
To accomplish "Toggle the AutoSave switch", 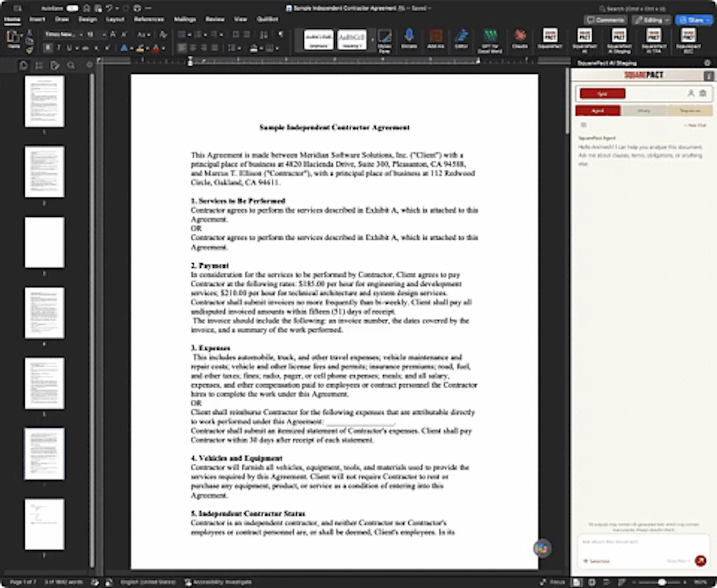I will 72,8.
